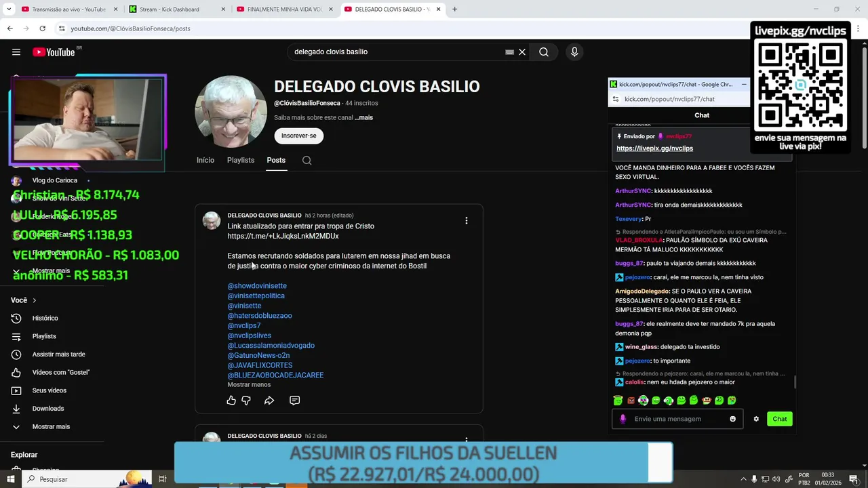868x488 pixels.
Task: Submit search with magnifier button
Action: 544,52
